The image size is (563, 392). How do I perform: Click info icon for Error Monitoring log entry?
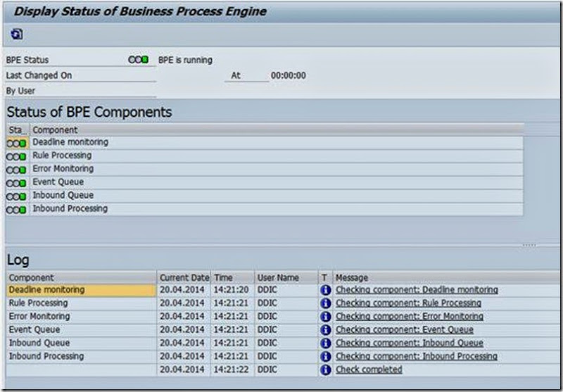[326, 317]
